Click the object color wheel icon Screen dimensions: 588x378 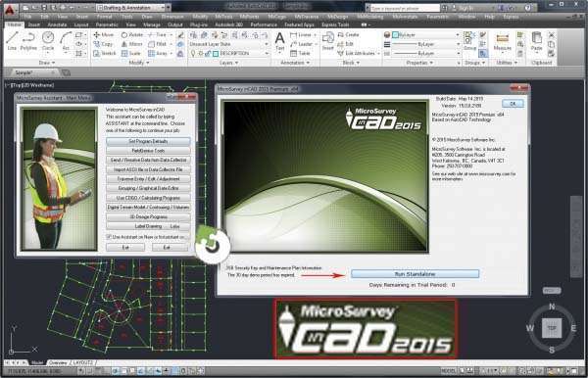coord(387,35)
